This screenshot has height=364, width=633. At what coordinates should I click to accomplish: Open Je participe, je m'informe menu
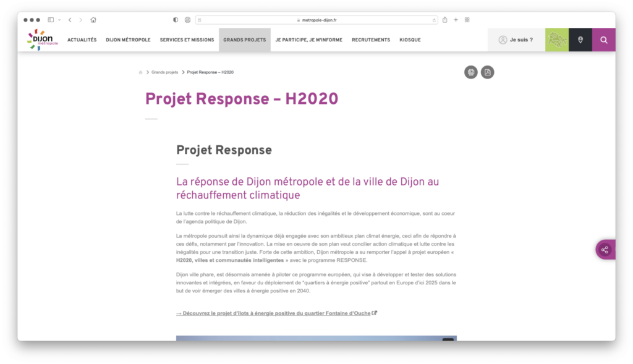(309, 40)
